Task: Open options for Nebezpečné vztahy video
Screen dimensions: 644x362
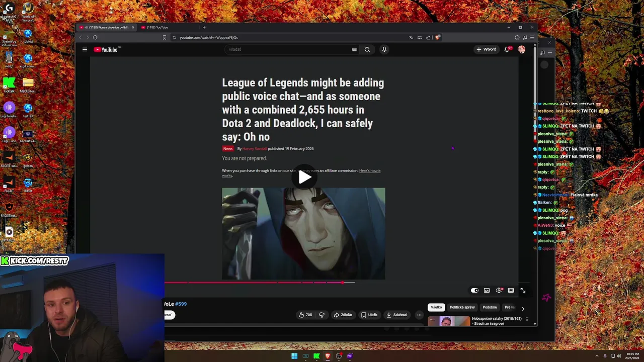Action: [x=527, y=319]
